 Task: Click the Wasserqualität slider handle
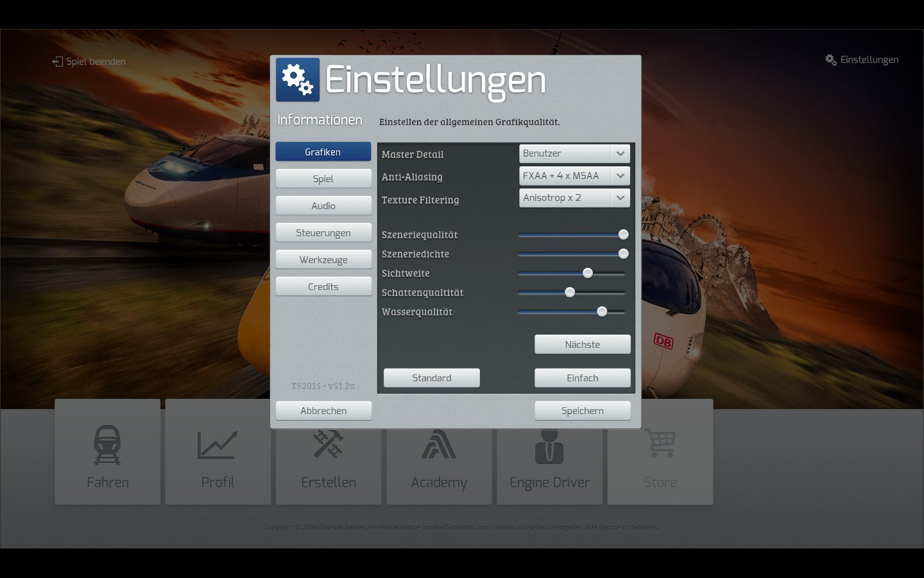[602, 311]
